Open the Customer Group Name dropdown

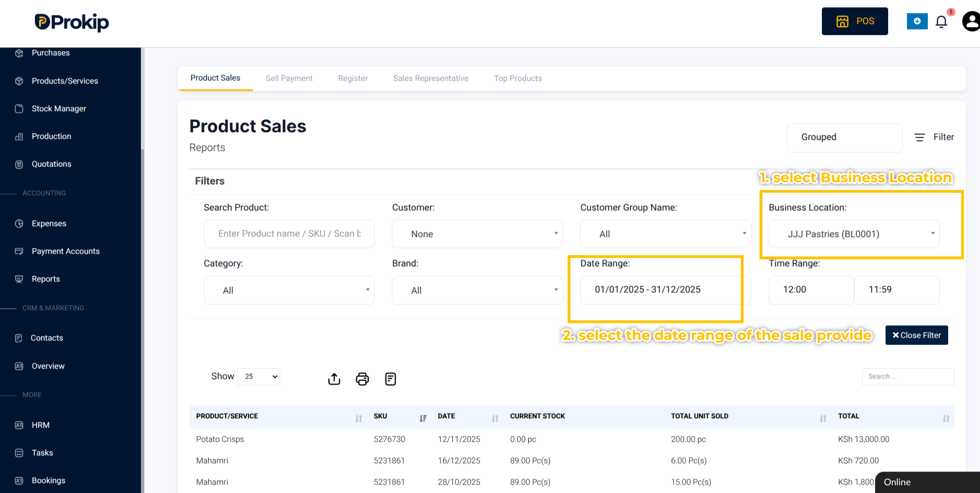click(x=666, y=234)
